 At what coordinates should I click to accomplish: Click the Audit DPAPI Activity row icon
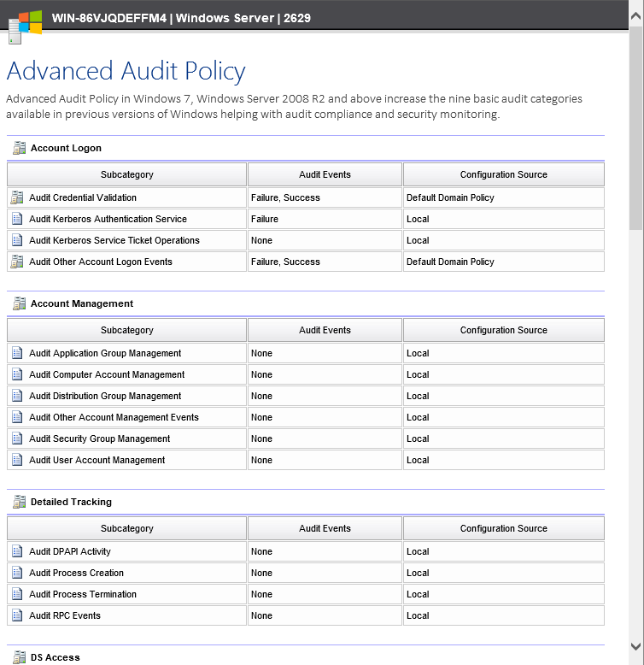tap(17, 551)
